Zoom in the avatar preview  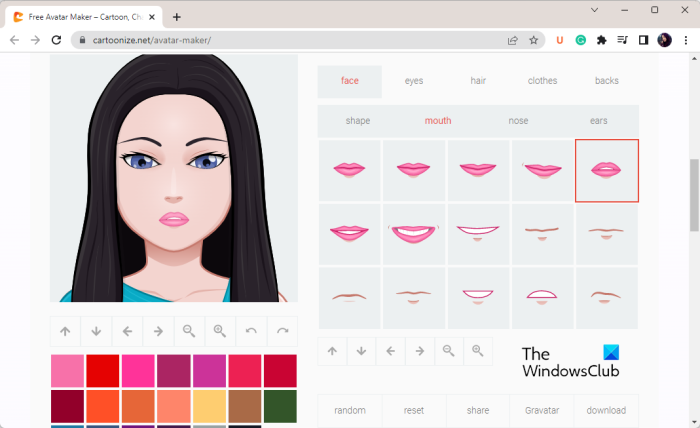[x=220, y=331]
